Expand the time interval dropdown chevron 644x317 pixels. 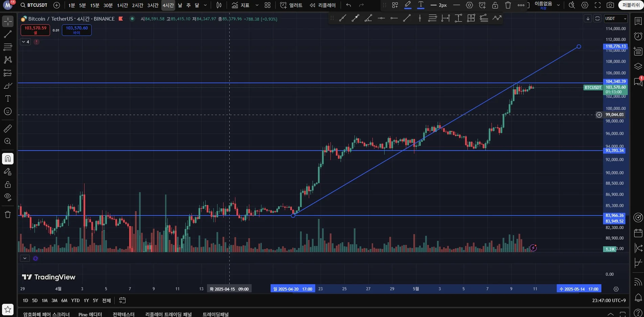click(205, 5)
